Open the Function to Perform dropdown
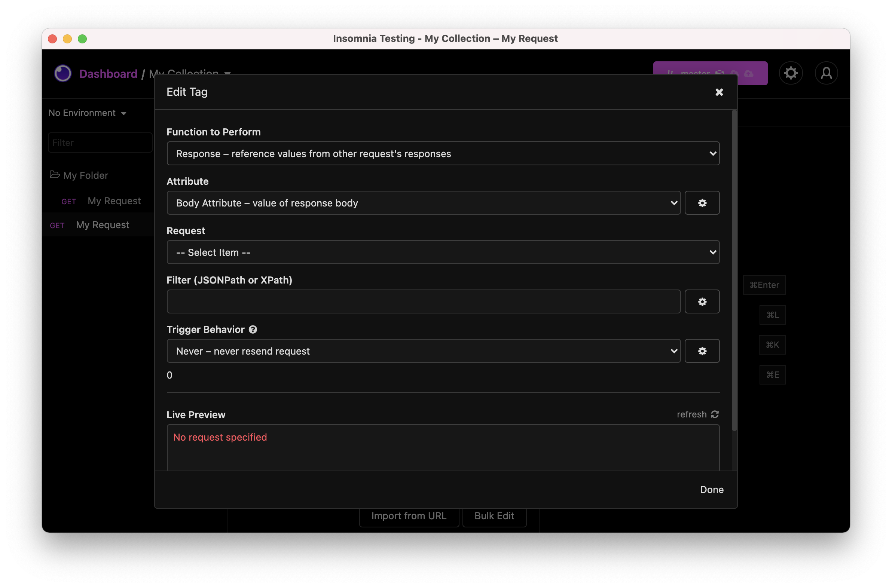892x588 pixels. pyautogui.click(x=443, y=153)
